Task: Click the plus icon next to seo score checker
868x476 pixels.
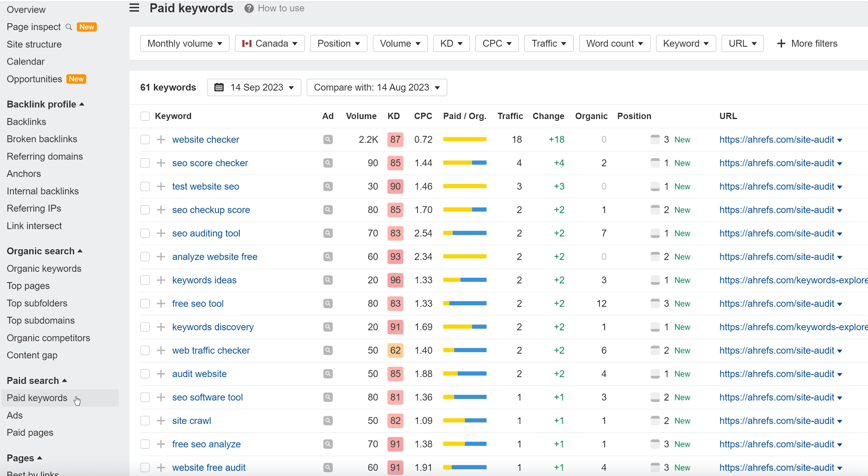Action: tap(161, 163)
